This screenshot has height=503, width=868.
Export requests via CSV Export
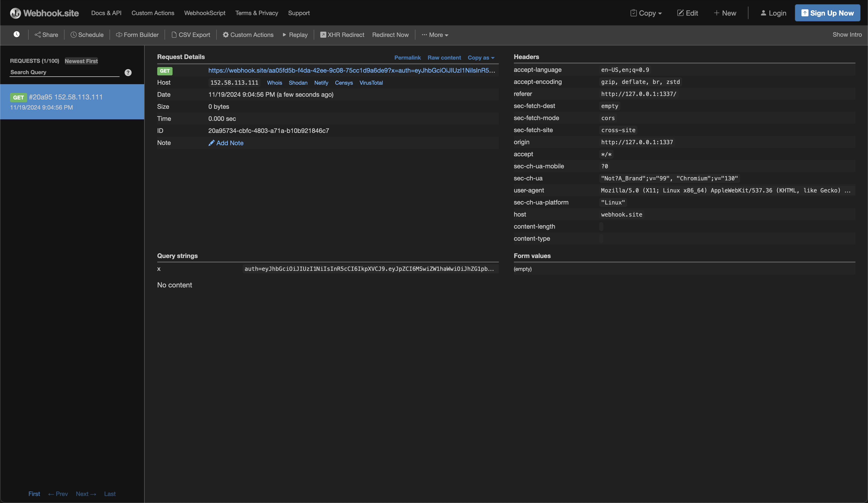tap(191, 34)
